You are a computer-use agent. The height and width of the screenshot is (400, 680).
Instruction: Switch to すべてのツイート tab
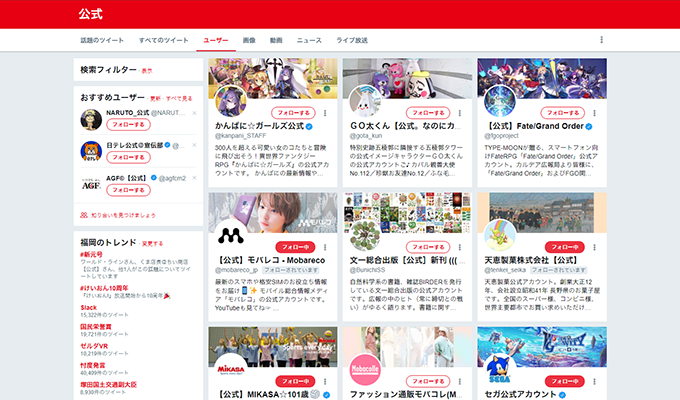(x=163, y=40)
